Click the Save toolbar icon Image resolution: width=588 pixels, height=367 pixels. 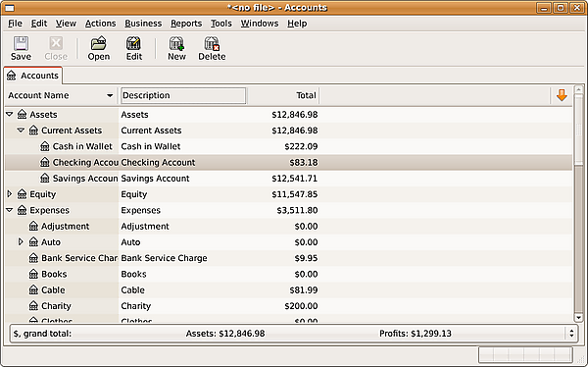(21, 43)
